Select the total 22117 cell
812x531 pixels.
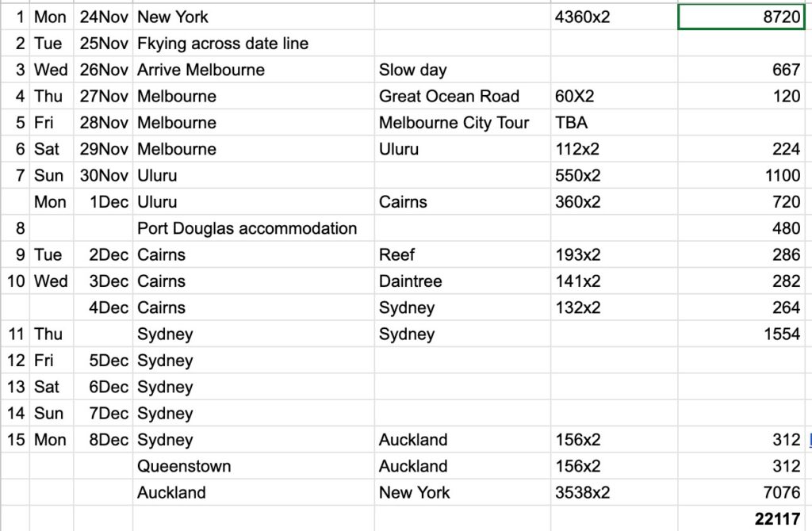click(777, 518)
